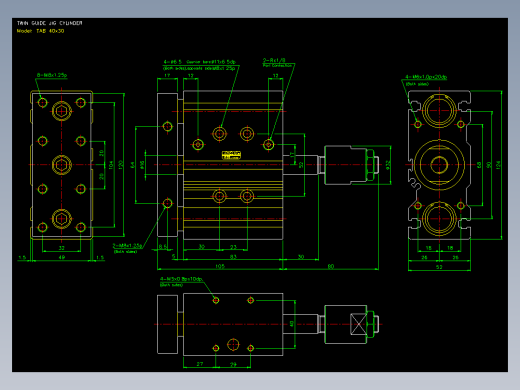Screen dimensions: 520x390
Task: Pick the 60 dimension value
Action: (x=331, y=266)
